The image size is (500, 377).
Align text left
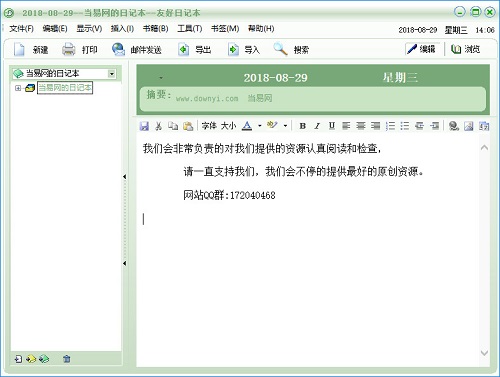pyautogui.click(x=346, y=126)
